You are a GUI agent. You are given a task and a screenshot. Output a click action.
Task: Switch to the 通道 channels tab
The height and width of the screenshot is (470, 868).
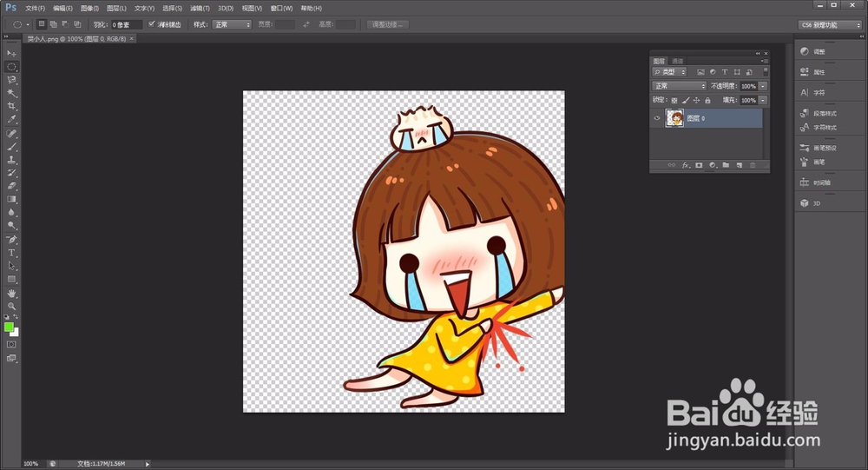(x=677, y=61)
